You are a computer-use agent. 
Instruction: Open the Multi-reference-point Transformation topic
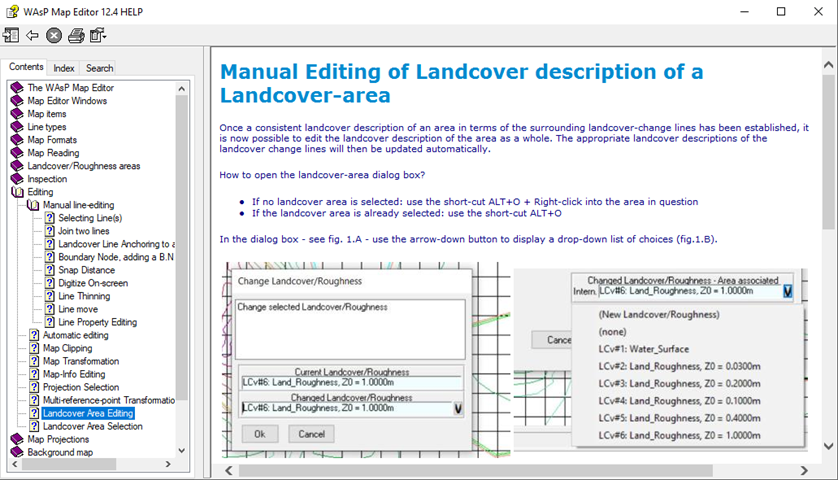point(108,400)
